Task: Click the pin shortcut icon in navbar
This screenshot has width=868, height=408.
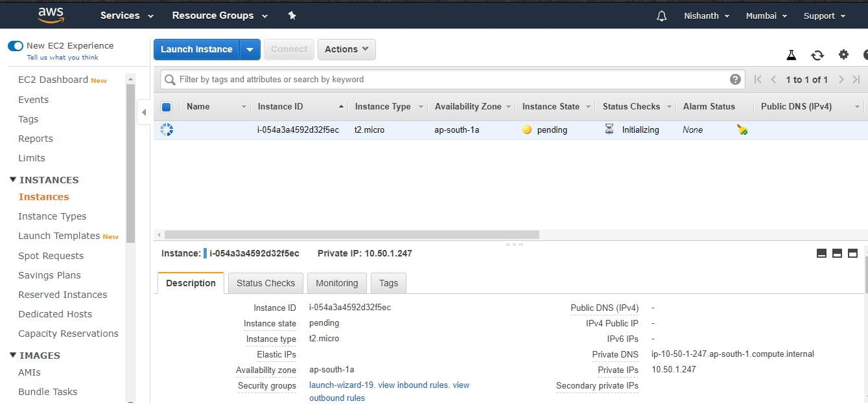Action: pyautogui.click(x=292, y=16)
